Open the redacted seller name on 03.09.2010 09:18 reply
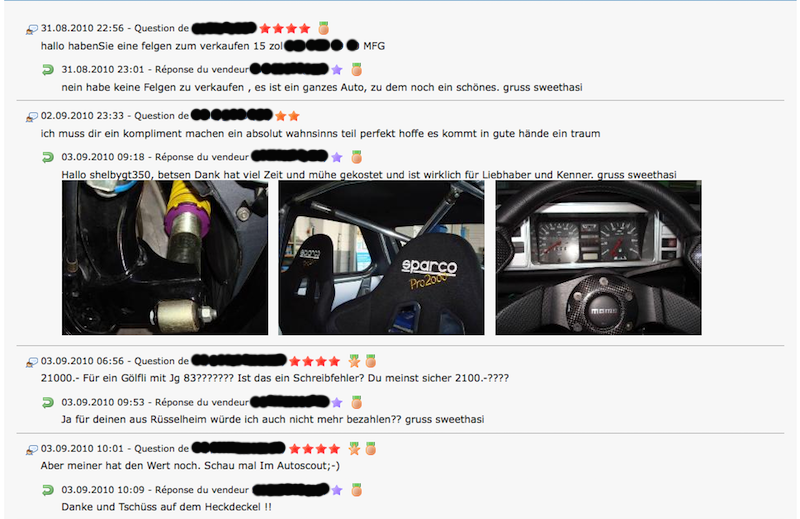Screen dimensions: 800x519 [x=289, y=156]
